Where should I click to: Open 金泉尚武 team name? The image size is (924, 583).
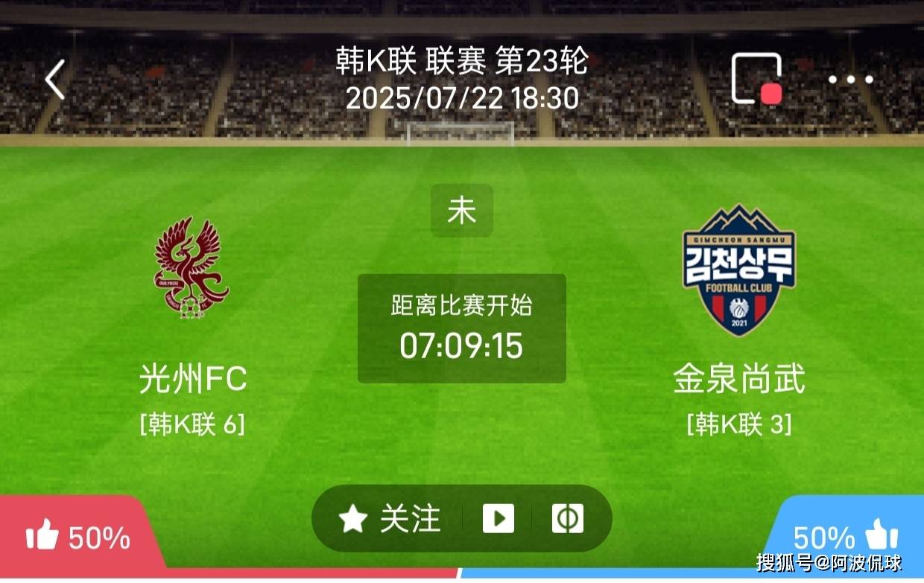click(739, 379)
